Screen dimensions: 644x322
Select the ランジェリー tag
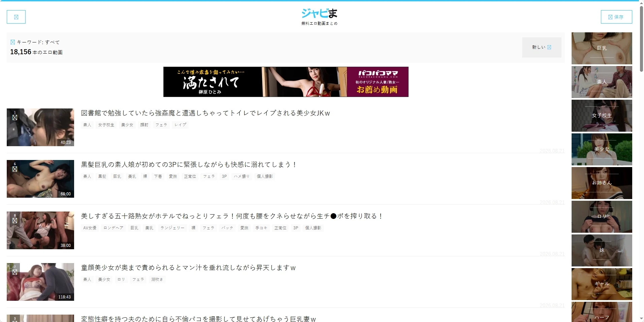[172, 228]
